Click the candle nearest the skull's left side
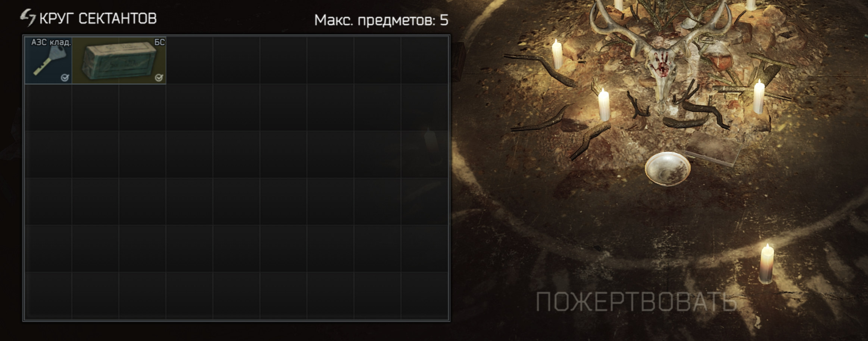The height and width of the screenshot is (341, 868). (603, 105)
